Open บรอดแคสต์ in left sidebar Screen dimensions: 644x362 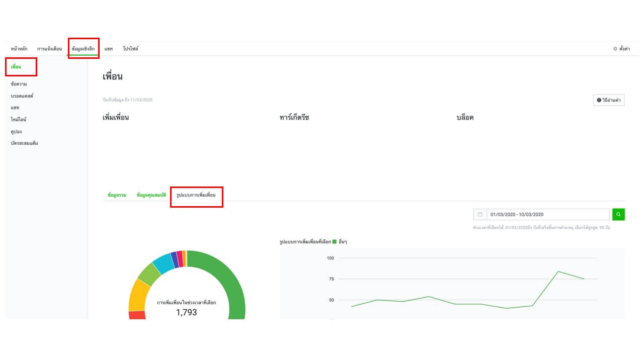point(22,96)
